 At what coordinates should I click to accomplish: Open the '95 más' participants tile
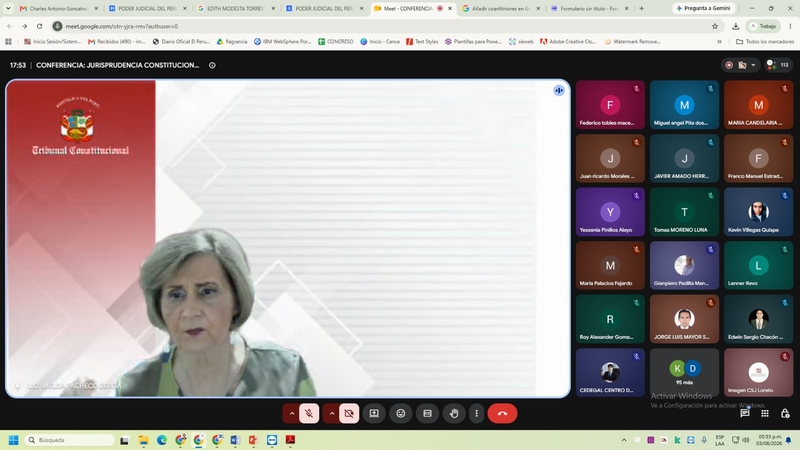point(684,372)
